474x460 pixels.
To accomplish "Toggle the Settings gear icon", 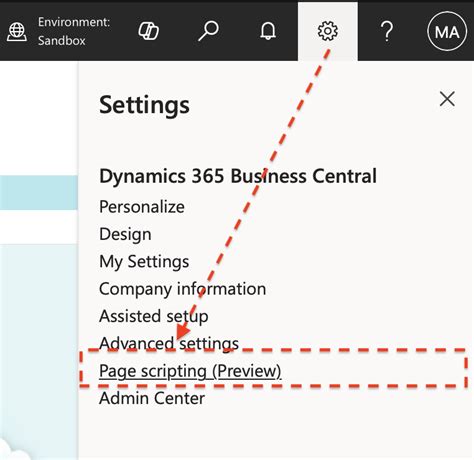I will tap(328, 31).
